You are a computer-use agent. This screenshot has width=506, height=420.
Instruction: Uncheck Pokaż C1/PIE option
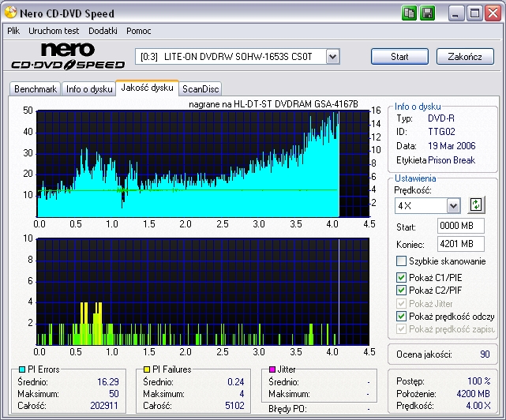(x=401, y=277)
